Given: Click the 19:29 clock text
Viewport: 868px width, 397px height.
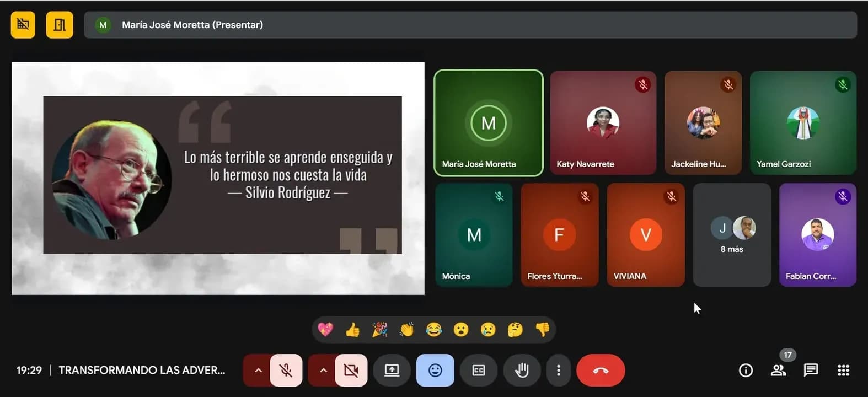Looking at the screenshot, I should coord(29,371).
